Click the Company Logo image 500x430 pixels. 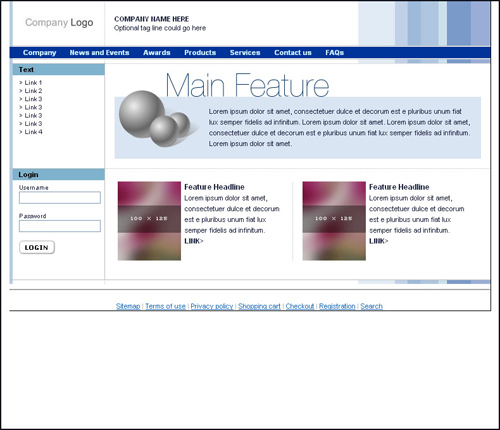coord(59,23)
